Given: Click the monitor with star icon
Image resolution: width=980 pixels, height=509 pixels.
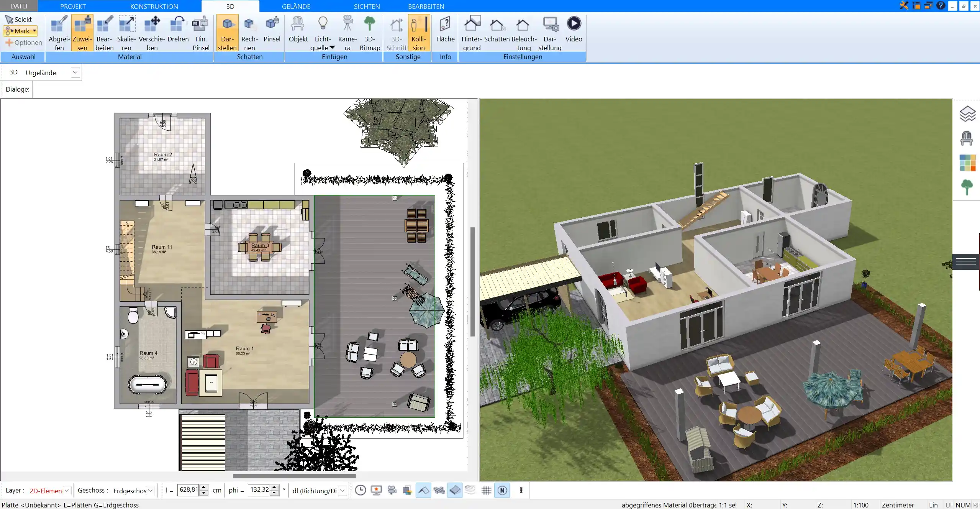Looking at the screenshot, I should (x=376, y=490).
